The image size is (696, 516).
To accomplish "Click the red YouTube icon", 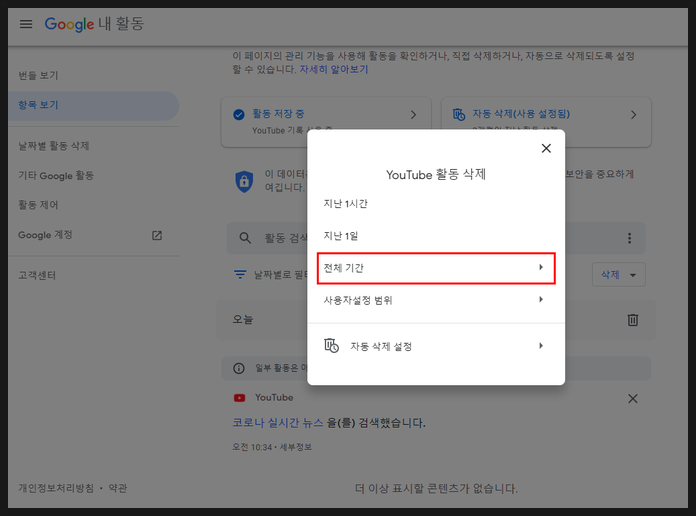I will 239,398.
